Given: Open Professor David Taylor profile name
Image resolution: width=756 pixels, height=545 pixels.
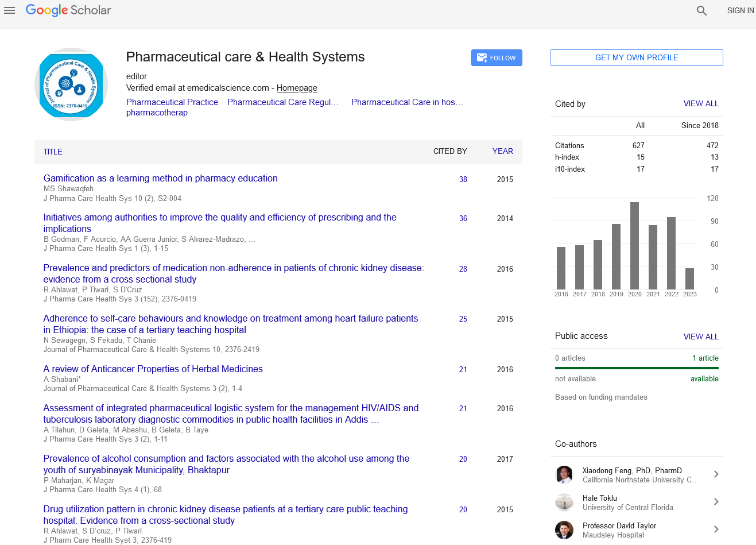Looking at the screenshot, I should [619, 525].
